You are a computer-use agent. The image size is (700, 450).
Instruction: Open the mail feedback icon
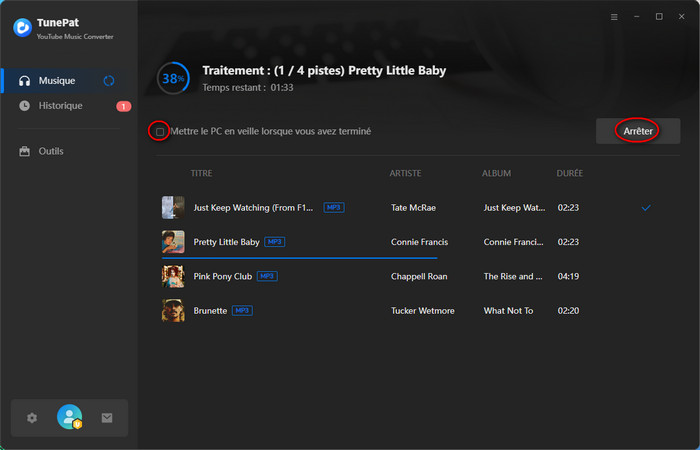(107, 418)
